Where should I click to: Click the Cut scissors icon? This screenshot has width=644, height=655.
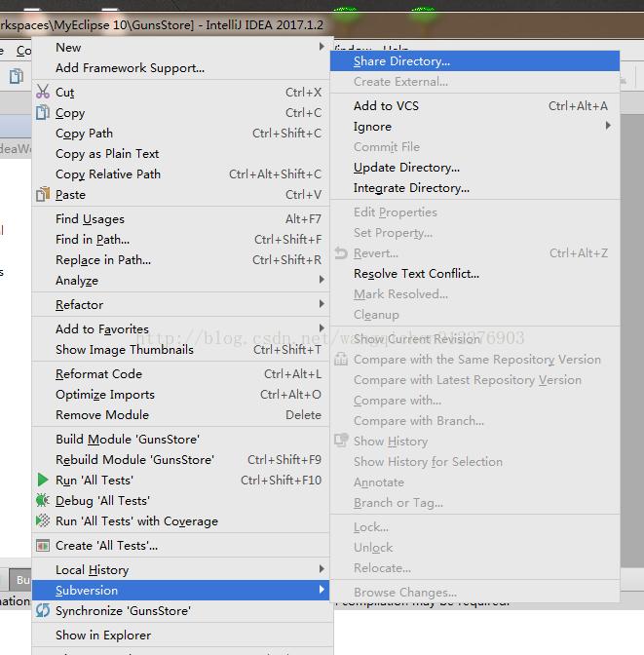[43, 92]
